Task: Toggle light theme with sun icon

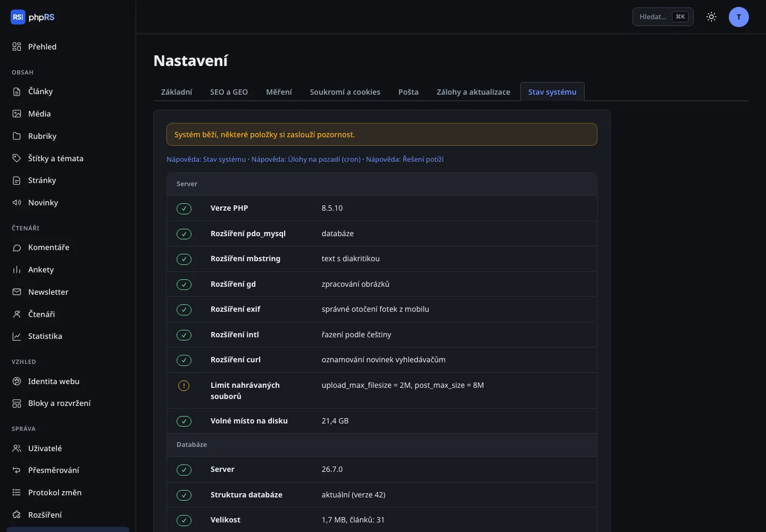Action: point(711,17)
